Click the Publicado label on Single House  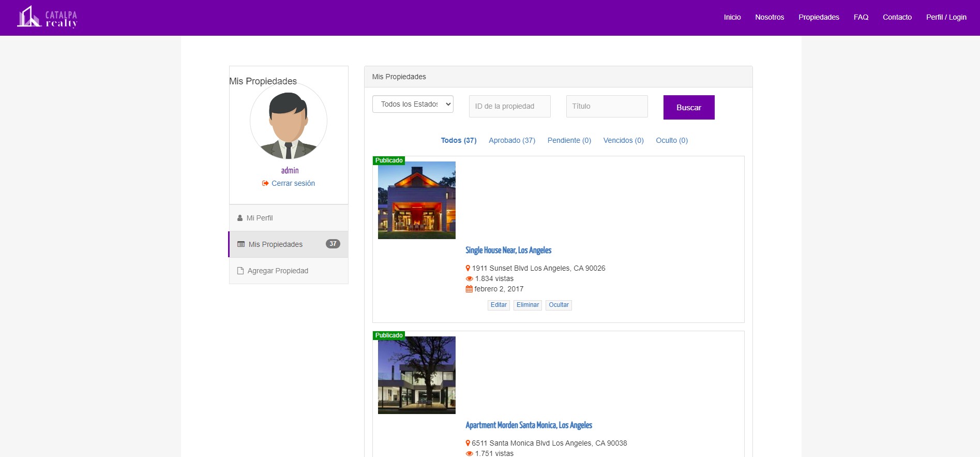(389, 160)
